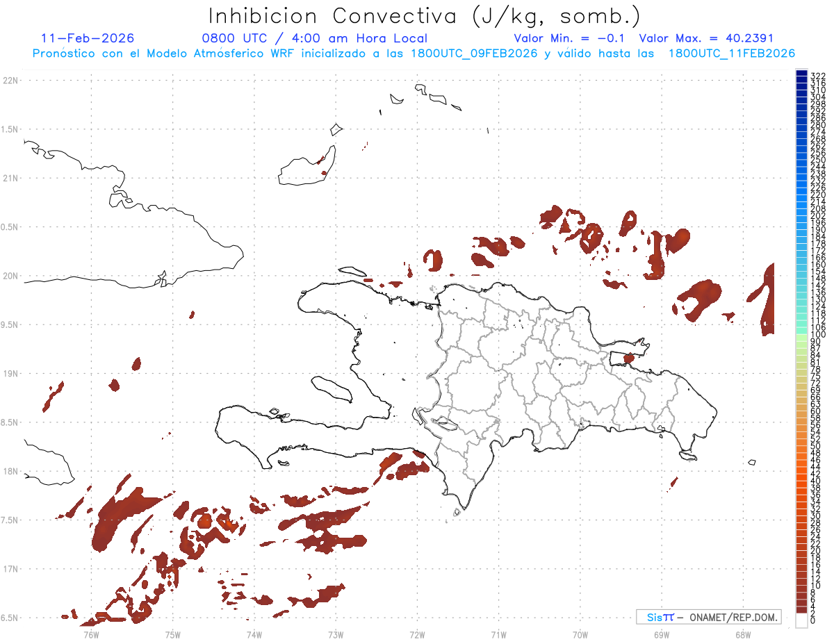This screenshot has width=834, height=644.
Task: Click the '75W' longitude label
Action: pyautogui.click(x=172, y=634)
